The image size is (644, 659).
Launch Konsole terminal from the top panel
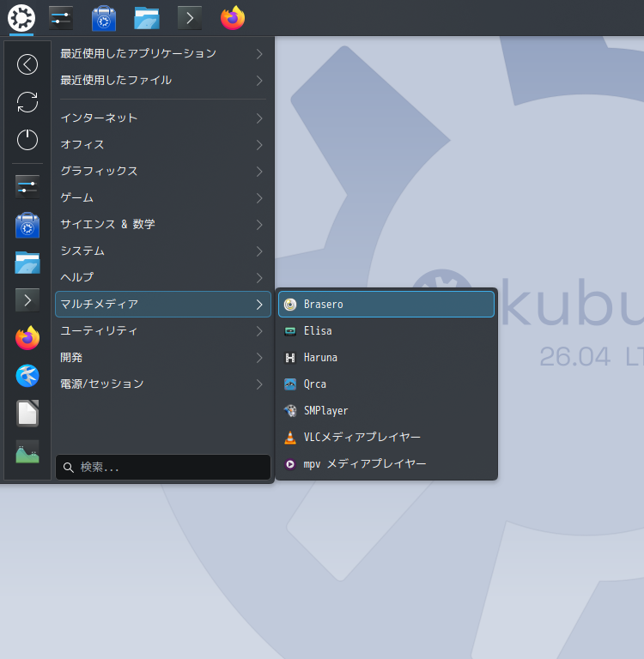[190, 18]
